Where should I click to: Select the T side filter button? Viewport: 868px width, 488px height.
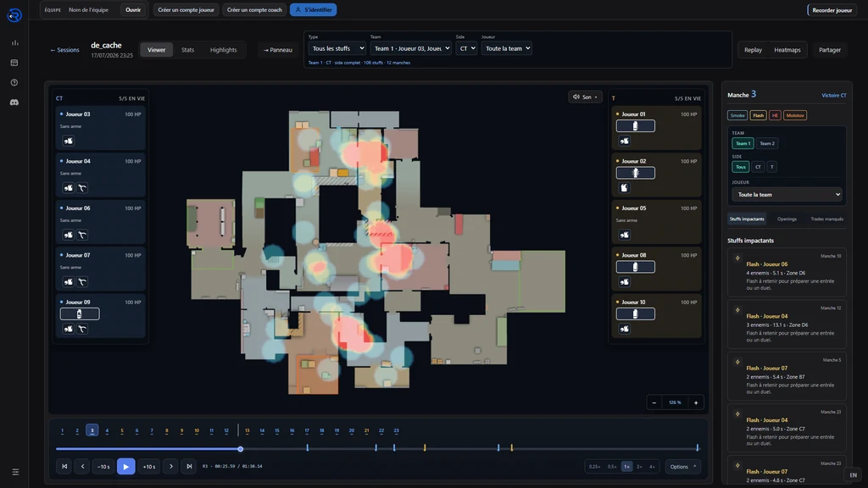click(771, 167)
